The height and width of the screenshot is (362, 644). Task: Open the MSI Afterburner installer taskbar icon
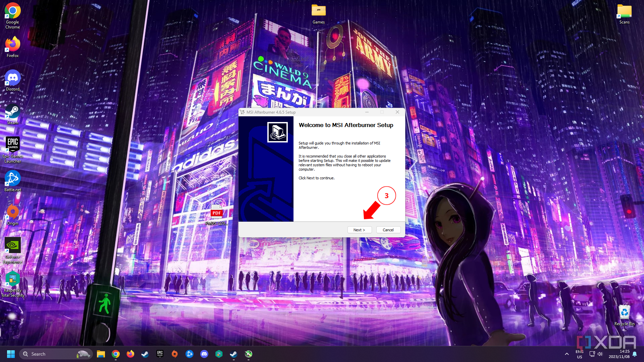249,354
